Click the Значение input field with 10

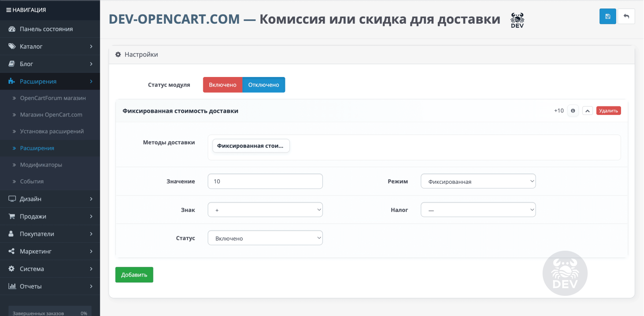tap(265, 181)
